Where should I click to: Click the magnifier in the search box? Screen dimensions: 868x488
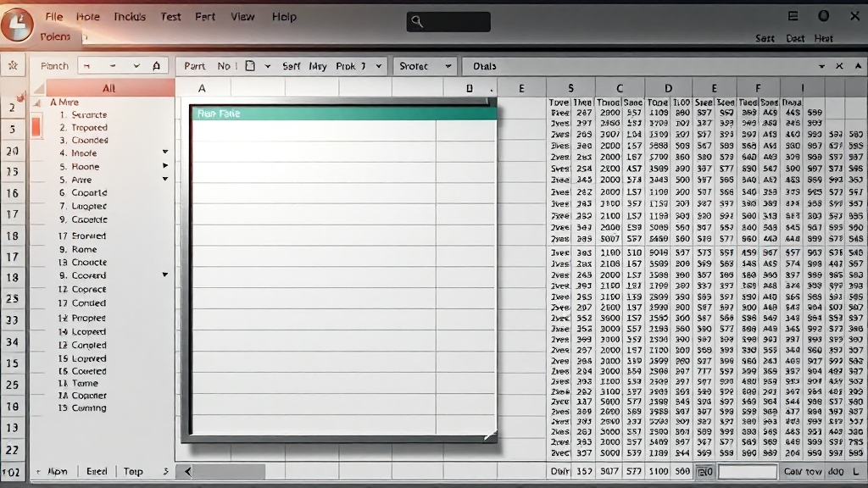[417, 22]
